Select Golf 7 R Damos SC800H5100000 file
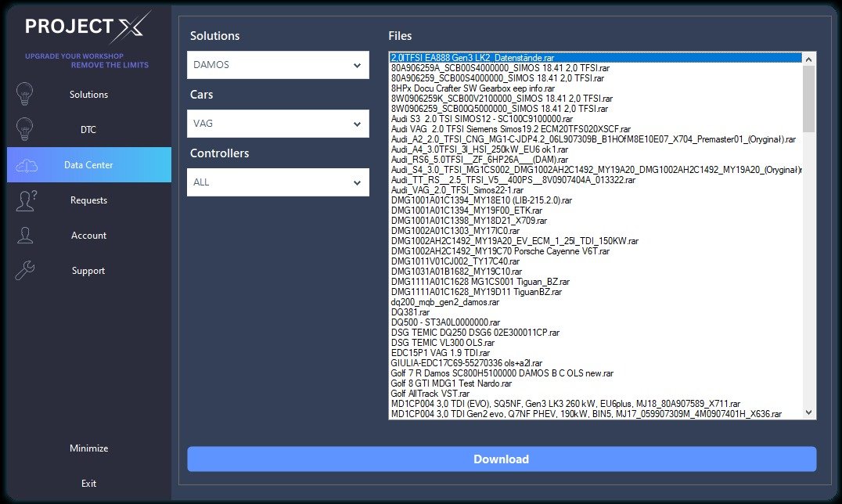This screenshot has width=842, height=504. pos(596,373)
